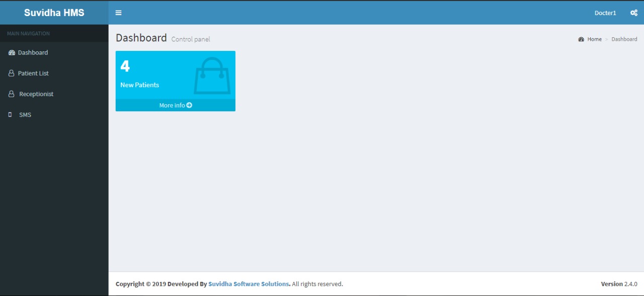Image resolution: width=644 pixels, height=296 pixels.
Task: Open the gears icon in top navbar
Action: [x=633, y=13]
